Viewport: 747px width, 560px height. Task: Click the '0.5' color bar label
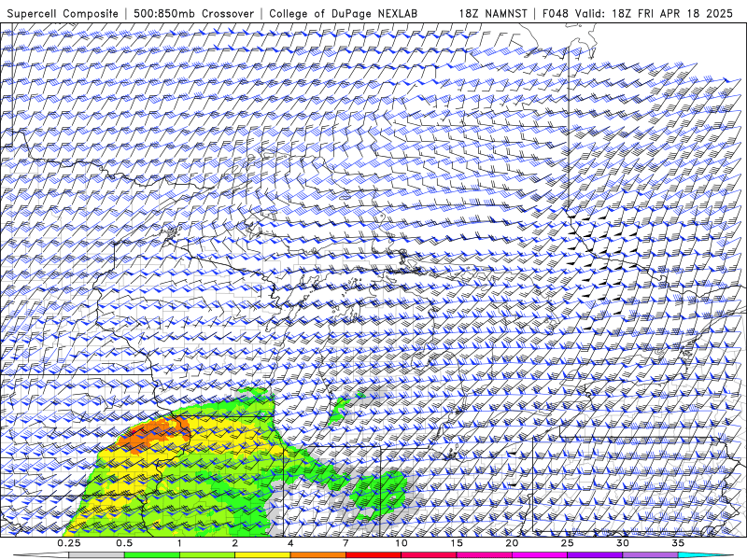pyautogui.click(x=124, y=543)
